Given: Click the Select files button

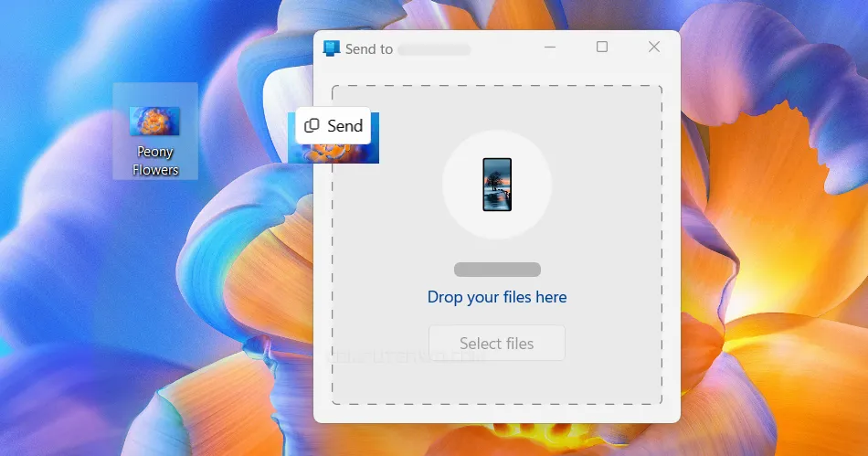Looking at the screenshot, I should [496, 343].
